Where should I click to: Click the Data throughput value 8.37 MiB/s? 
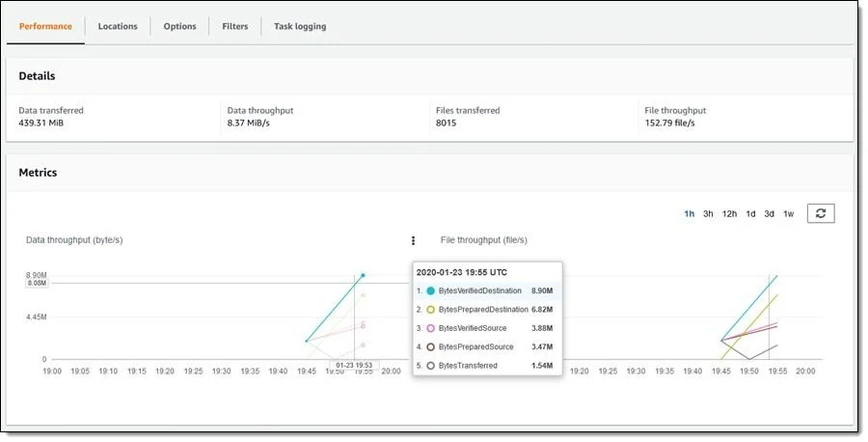(248, 123)
